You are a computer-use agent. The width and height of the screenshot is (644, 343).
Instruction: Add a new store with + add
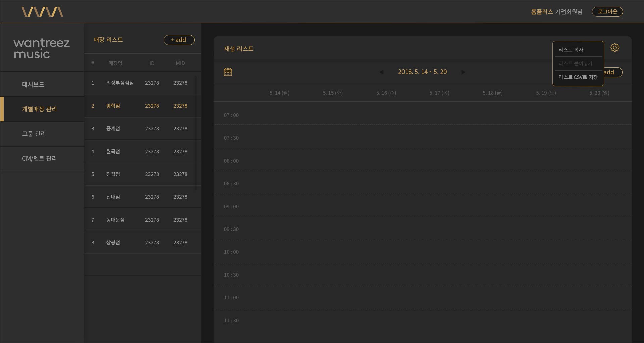[x=179, y=40]
